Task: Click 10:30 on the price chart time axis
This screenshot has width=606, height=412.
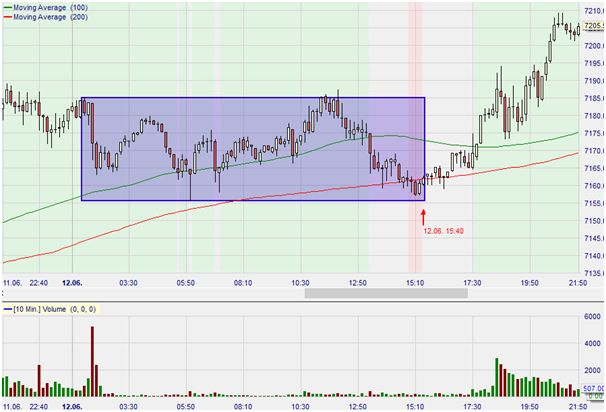Action: point(300,283)
